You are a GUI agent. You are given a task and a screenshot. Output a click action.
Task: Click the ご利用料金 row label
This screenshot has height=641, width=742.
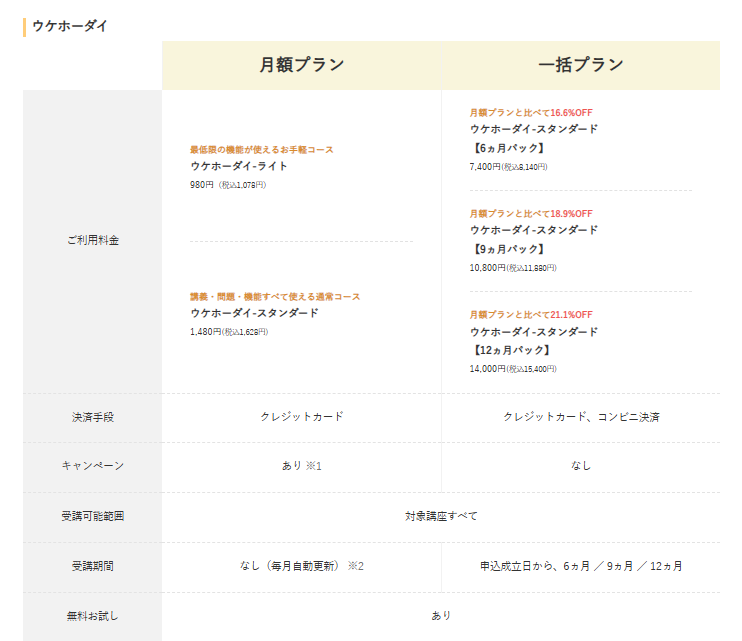tap(92, 241)
